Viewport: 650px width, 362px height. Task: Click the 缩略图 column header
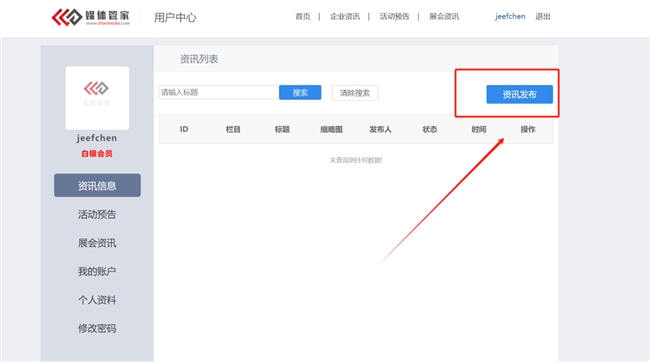pyautogui.click(x=331, y=129)
